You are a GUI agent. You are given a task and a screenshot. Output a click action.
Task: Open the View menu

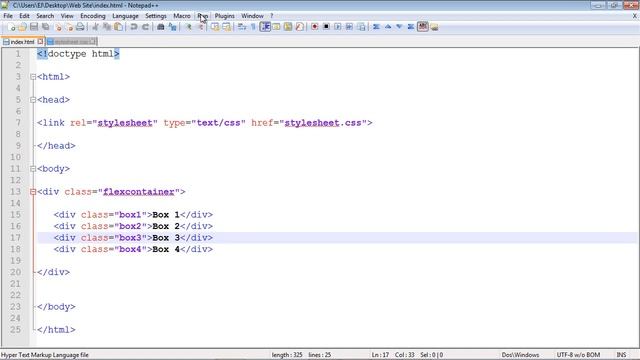click(67, 16)
